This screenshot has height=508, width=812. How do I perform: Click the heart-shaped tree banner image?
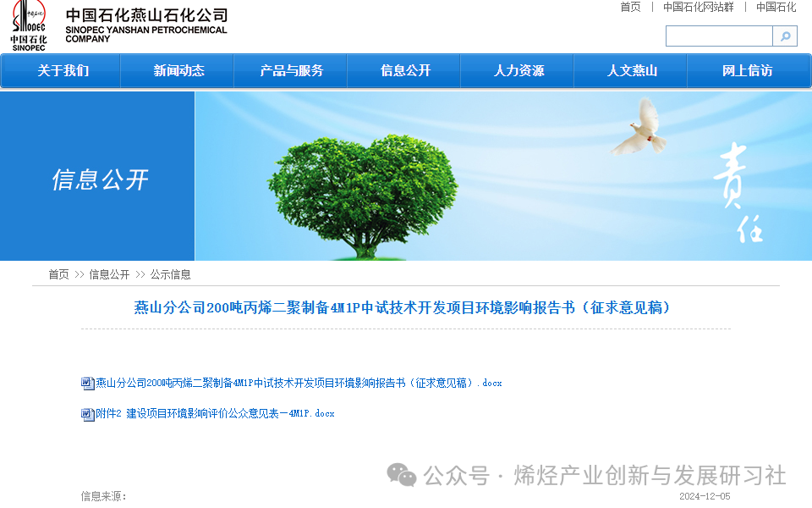point(363,196)
